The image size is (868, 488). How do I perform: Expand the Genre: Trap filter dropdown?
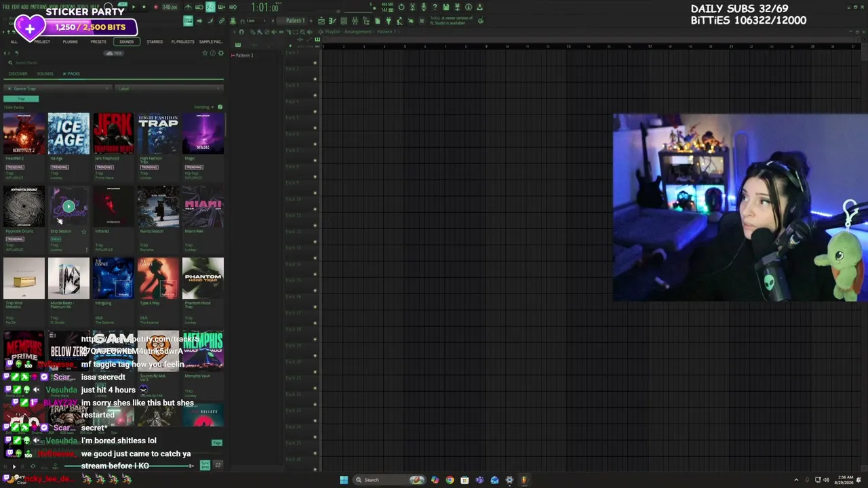click(x=57, y=89)
